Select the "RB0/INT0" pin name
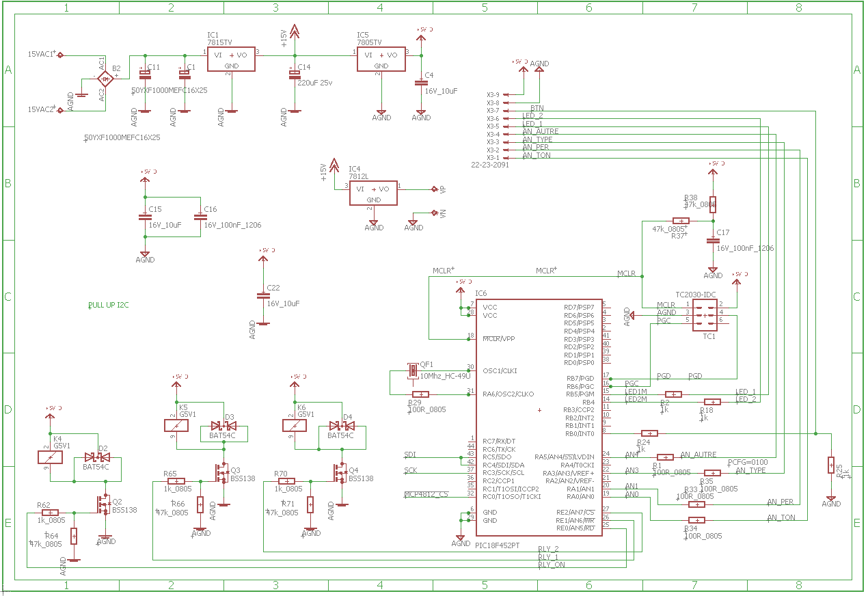Screen dimensions: 868x596 point(580,433)
